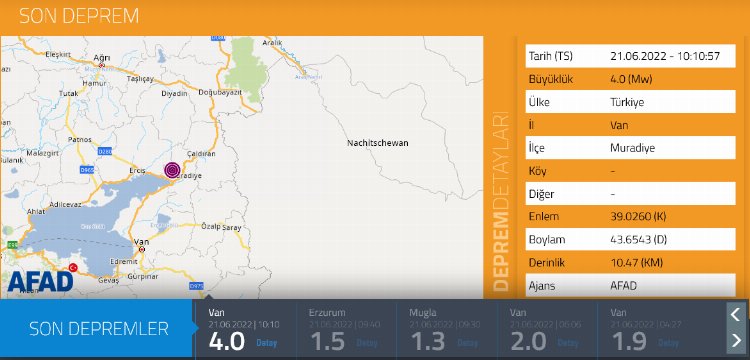Click the Saray label on the map
The image size is (750, 360).
pyautogui.click(x=232, y=228)
